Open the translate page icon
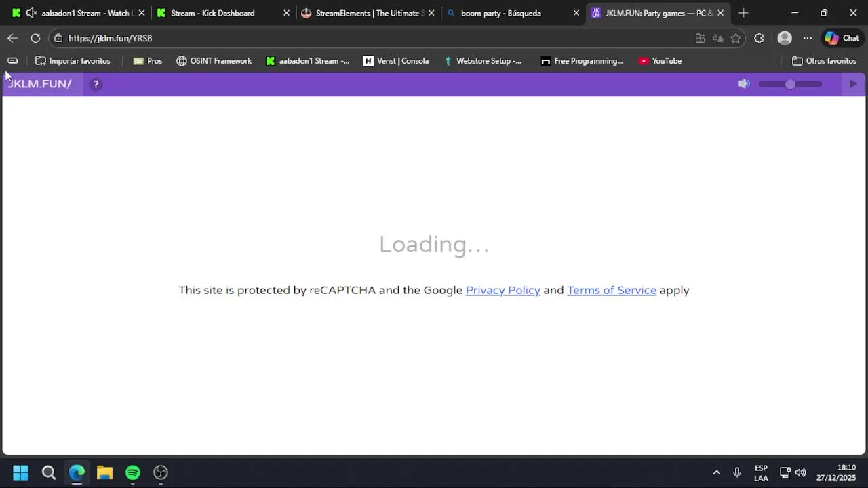The height and width of the screenshot is (488, 868). coord(718,38)
